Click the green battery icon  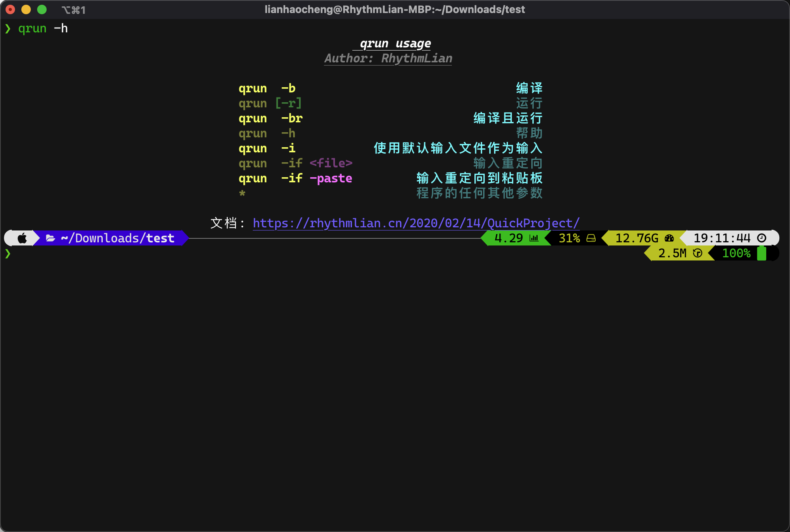[x=762, y=253]
